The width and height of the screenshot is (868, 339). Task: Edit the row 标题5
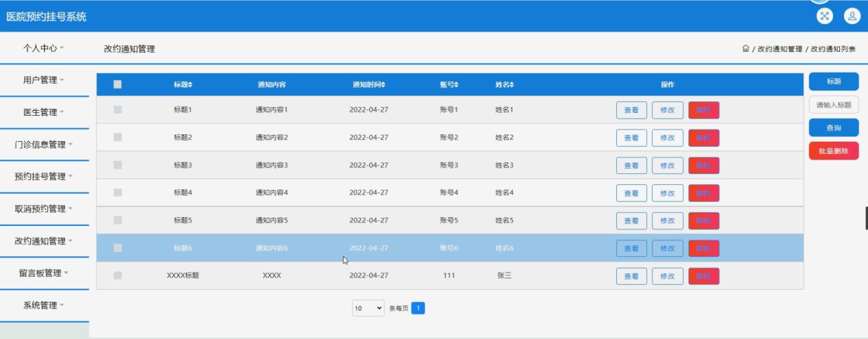coord(668,221)
